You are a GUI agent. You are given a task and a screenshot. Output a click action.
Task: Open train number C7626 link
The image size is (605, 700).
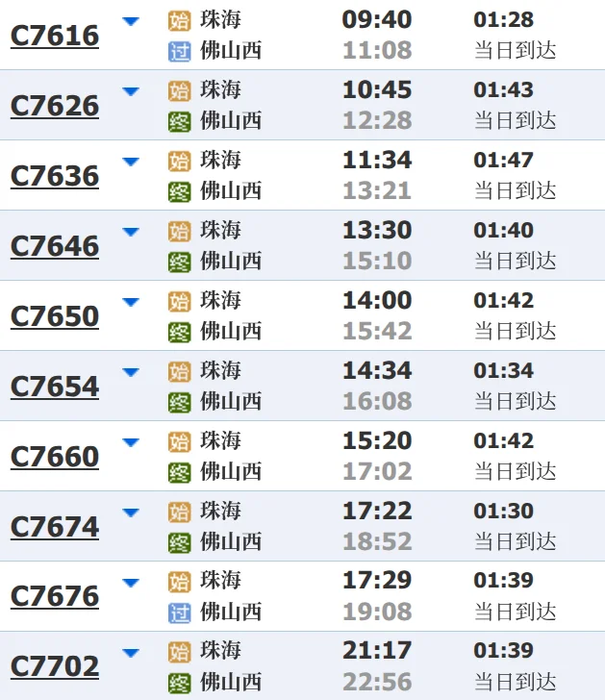[55, 106]
